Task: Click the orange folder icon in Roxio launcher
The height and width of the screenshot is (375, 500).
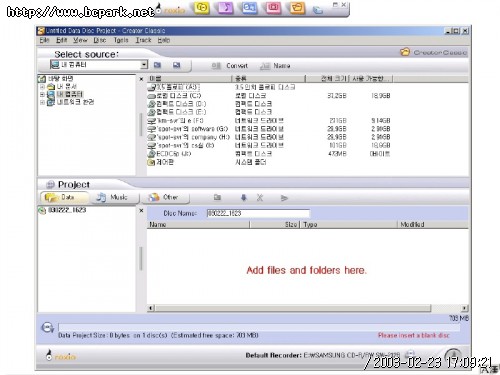Action: click(297, 8)
